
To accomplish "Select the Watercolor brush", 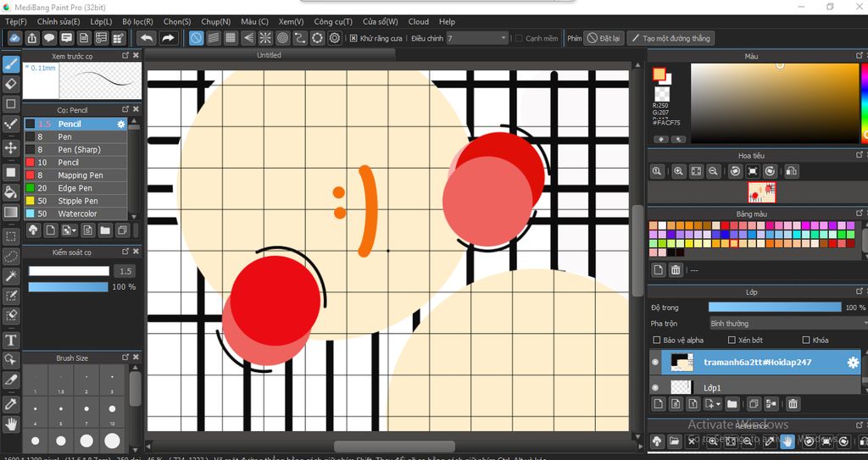I will 75,213.
